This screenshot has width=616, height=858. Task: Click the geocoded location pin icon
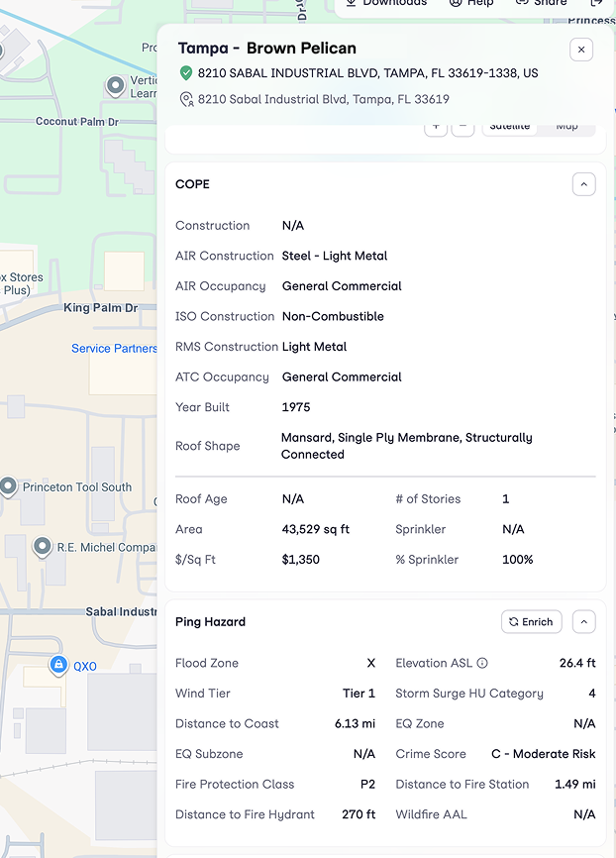186,99
